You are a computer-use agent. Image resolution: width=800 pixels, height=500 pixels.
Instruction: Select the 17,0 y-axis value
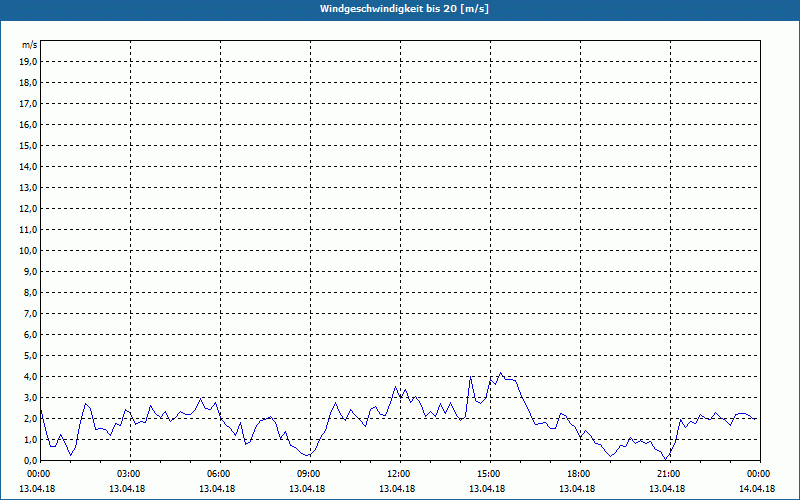coord(28,104)
